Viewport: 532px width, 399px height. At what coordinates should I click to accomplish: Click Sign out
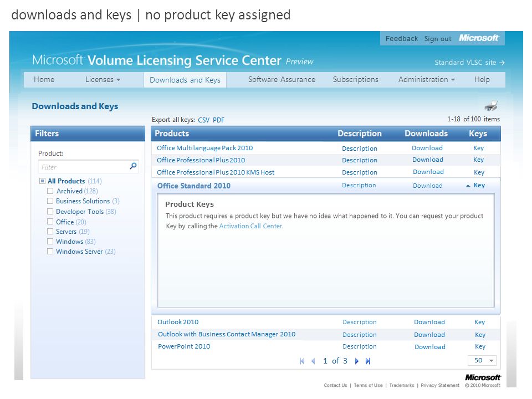click(x=438, y=39)
